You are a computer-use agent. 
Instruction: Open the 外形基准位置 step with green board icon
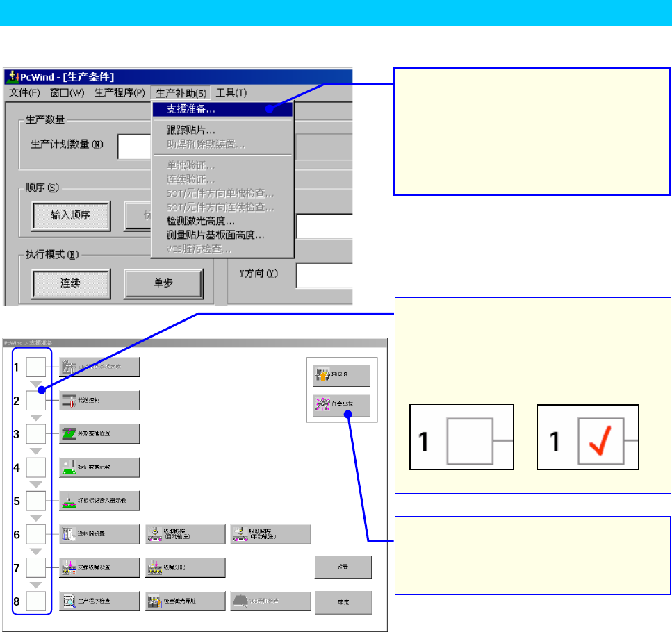(99, 434)
